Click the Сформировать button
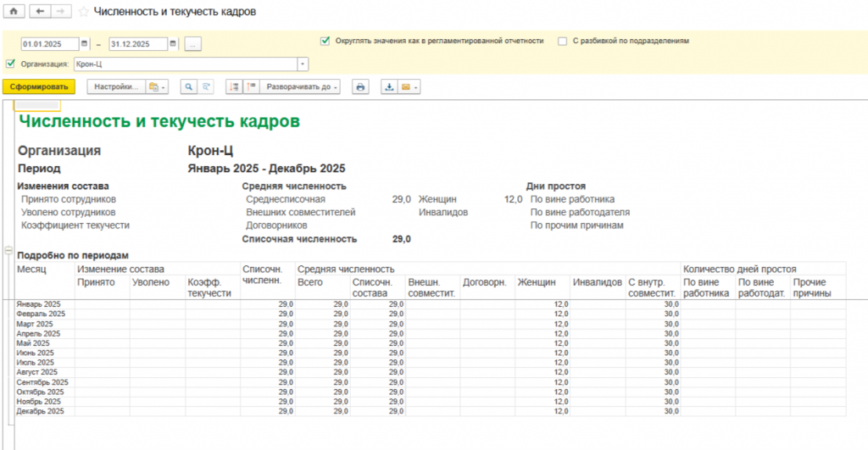This screenshot has height=450, width=868. pos(39,86)
